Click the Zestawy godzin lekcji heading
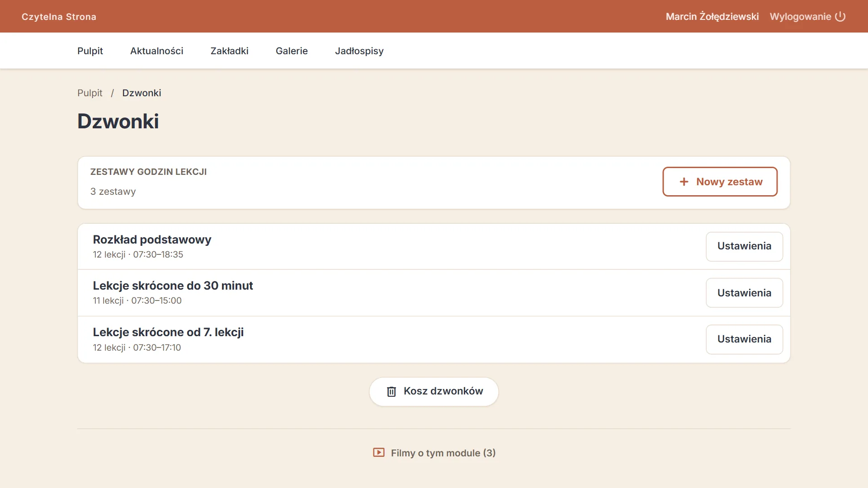Screen dimensions: 868x488 click(x=148, y=172)
